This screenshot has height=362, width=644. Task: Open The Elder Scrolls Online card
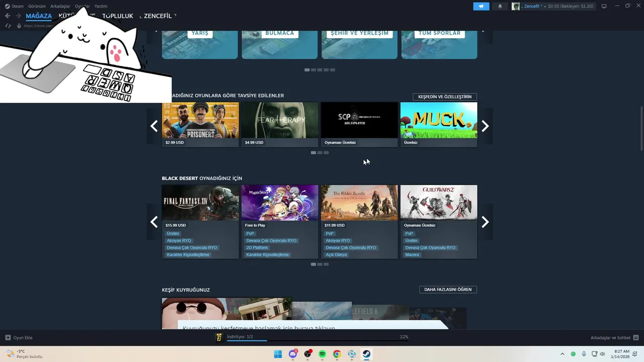(359, 222)
